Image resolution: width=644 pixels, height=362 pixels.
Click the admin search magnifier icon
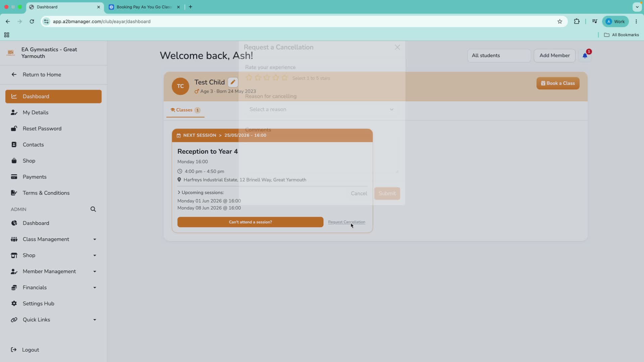click(x=93, y=209)
